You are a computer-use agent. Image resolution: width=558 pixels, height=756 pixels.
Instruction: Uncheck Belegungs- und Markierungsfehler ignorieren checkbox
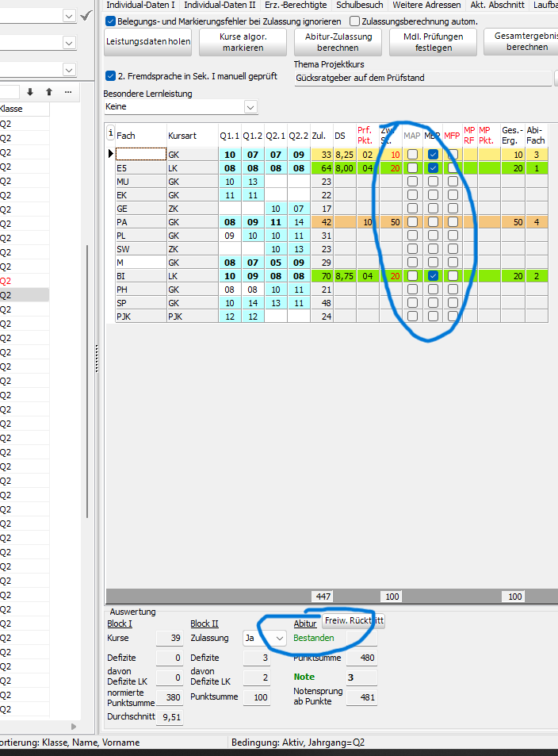point(110,21)
